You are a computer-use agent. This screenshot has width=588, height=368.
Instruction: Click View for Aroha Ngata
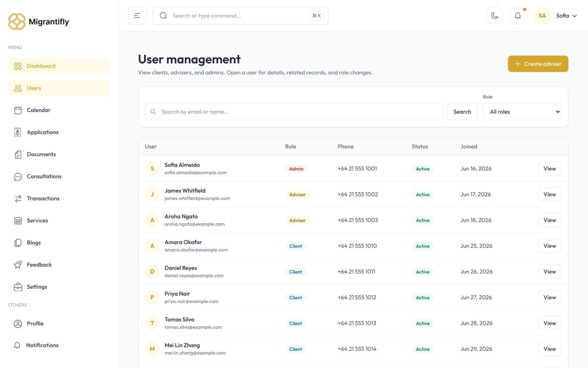click(x=550, y=220)
